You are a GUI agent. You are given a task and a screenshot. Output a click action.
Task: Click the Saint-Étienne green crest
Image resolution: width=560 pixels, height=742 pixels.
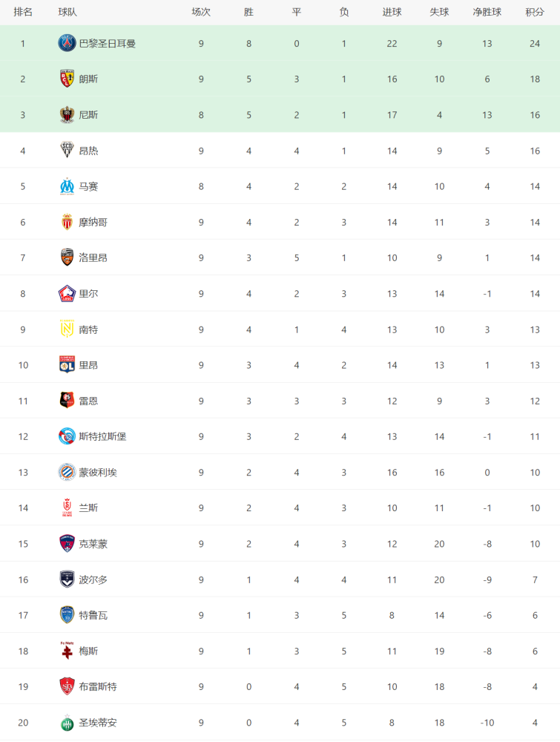coord(67,723)
